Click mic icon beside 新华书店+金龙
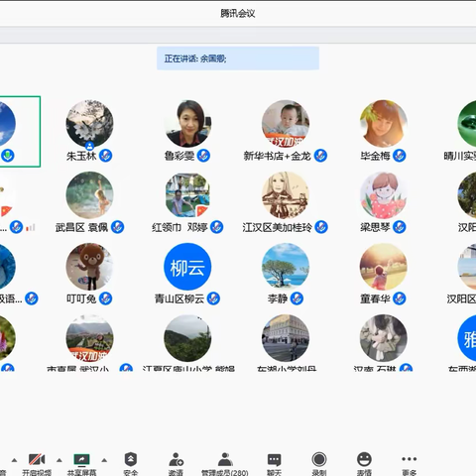This screenshot has width=476, height=476. click(320, 156)
